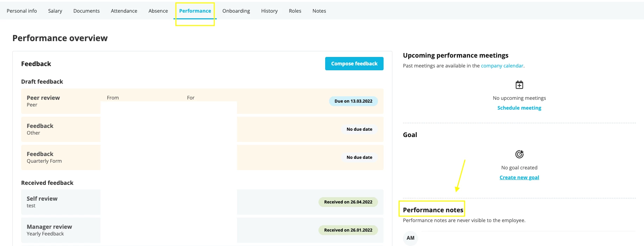Click the Upcoming performance meetings heading

tap(455, 56)
